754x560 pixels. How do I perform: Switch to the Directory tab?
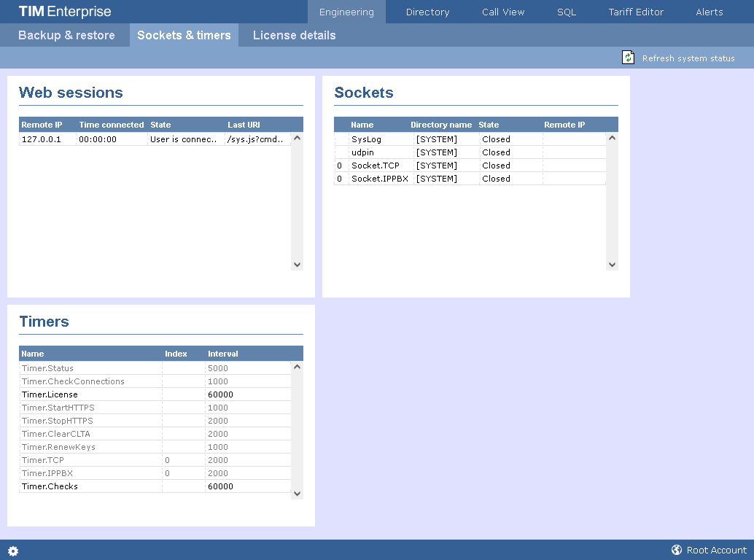pyautogui.click(x=427, y=12)
